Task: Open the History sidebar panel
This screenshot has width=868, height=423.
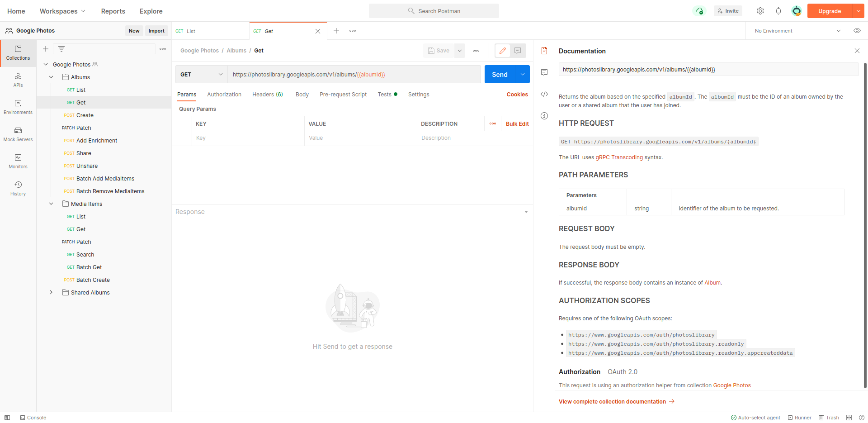Action: coord(18,189)
